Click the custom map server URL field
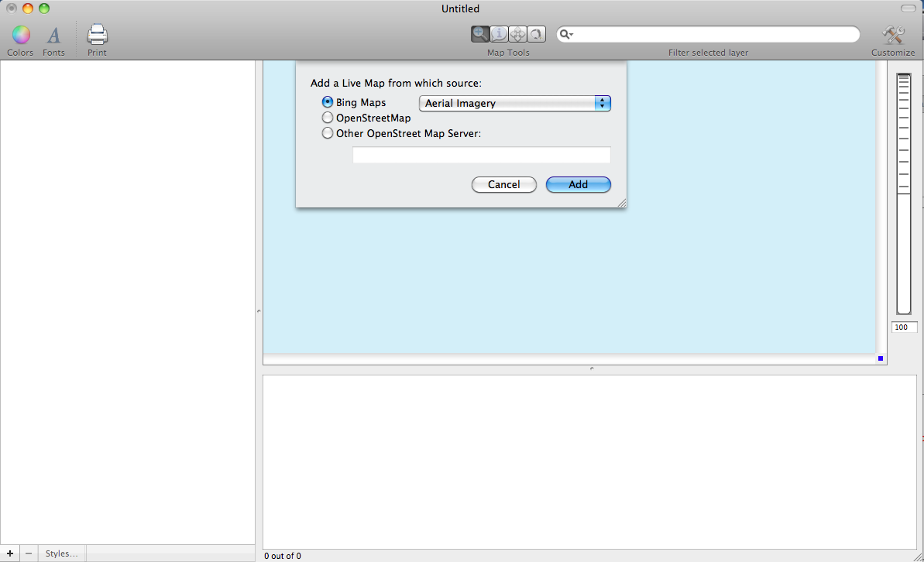This screenshot has width=924, height=562. [x=481, y=155]
